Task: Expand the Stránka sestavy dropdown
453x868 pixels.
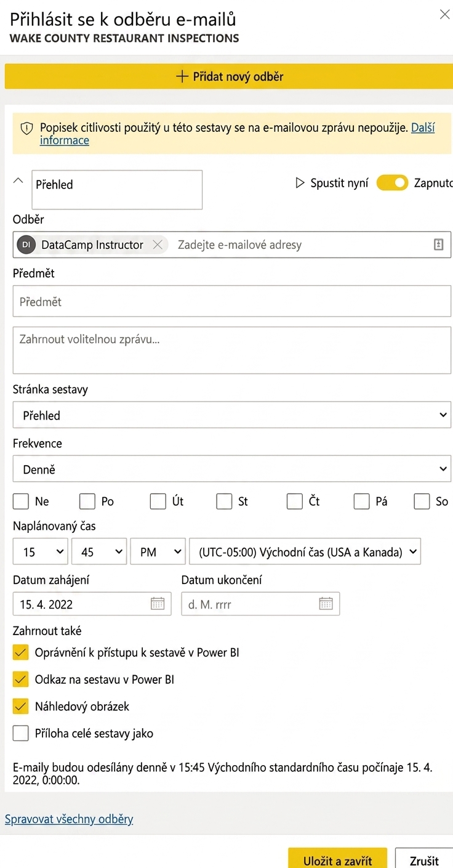Action: point(232,415)
